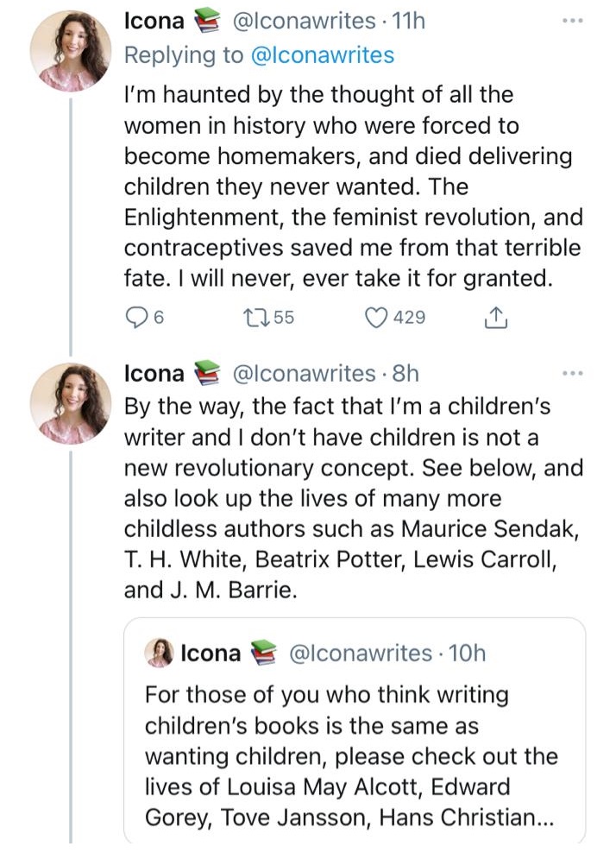Retweet the tweet with 55 retweets
Image resolution: width=616 pixels, height=859 pixels.
(258, 318)
